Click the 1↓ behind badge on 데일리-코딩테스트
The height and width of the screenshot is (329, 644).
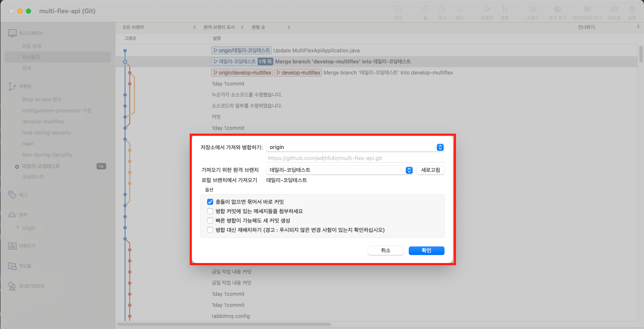point(101,166)
